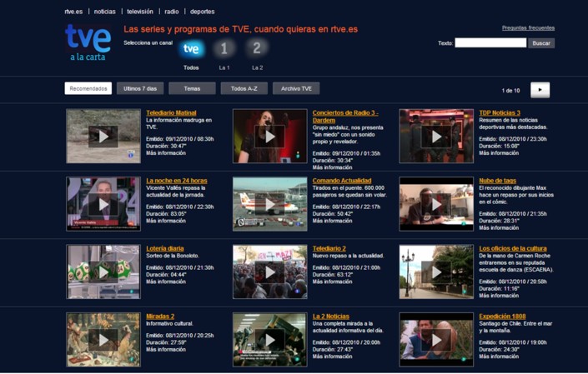
Task: Click Más información under Lotería diaria
Action: [166, 282]
